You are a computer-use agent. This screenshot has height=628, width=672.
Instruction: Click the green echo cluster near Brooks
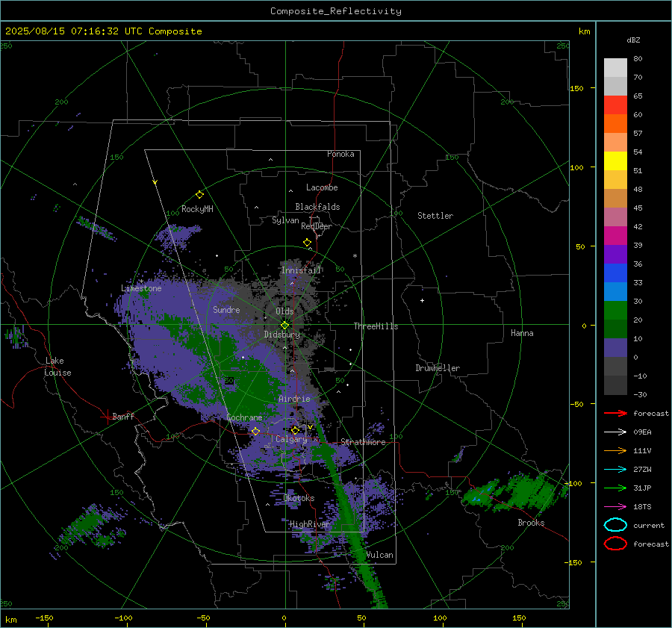tap(514, 491)
